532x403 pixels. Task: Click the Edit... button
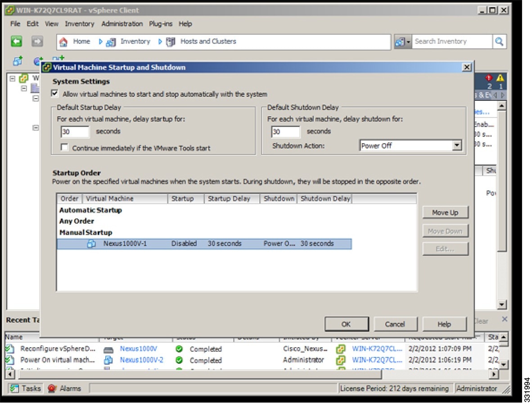[x=445, y=249]
